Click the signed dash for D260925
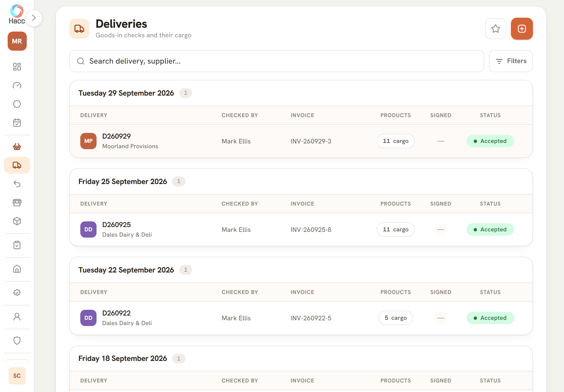 point(440,230)
